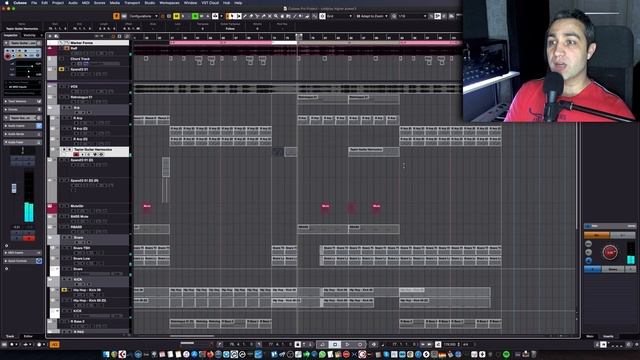Solo the VOX track
Image resolution: width=640 pixels, height=360 pixels.
click(67, 87)
